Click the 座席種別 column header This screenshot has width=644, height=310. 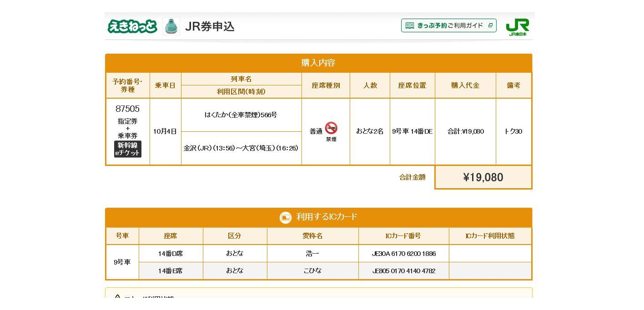click(326, 85)
